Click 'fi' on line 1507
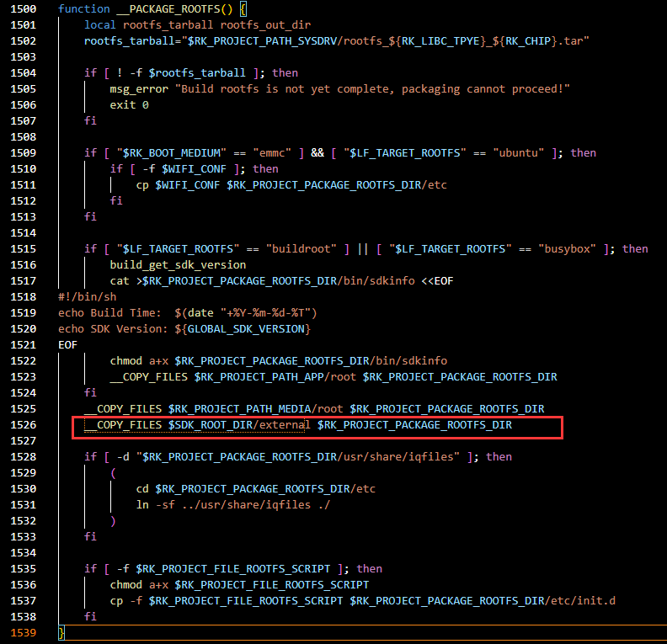Screen dimensions: 667x644 pyautogui.click(x=90, y=121)
